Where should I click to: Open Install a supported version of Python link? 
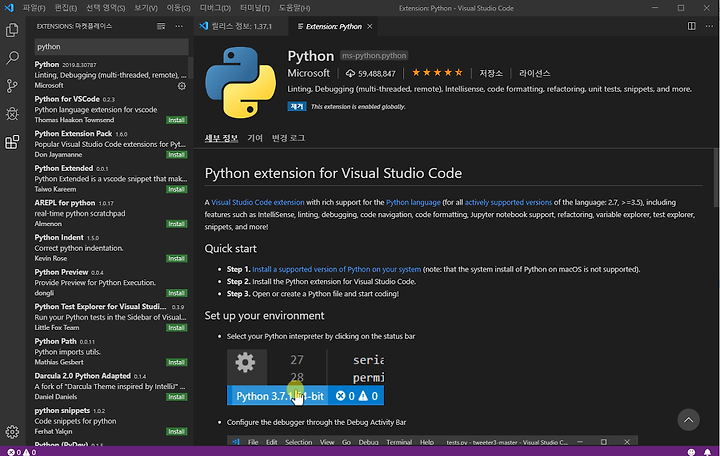pyautogui.click(x=337, y=270)
